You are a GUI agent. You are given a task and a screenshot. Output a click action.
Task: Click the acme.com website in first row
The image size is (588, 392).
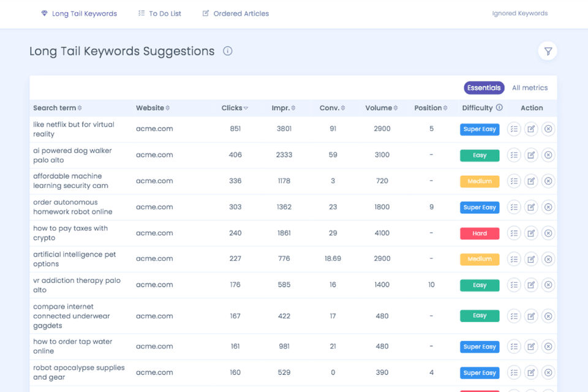154,129
